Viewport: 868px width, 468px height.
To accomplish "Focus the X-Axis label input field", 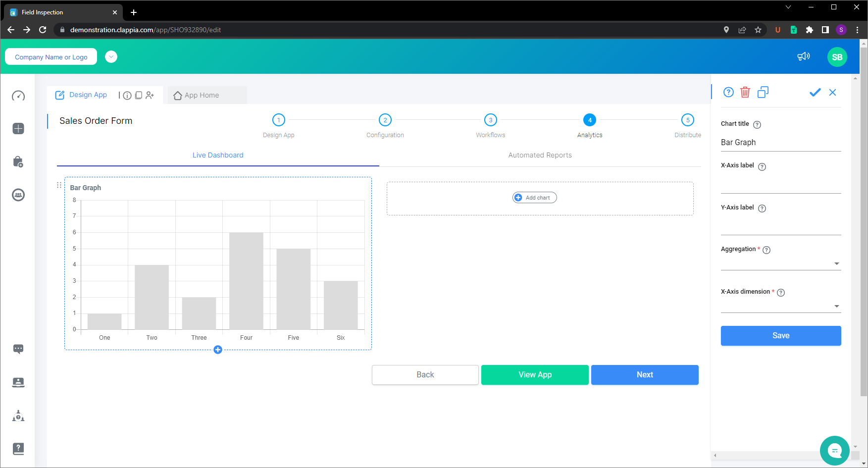I will pos(781,184).
